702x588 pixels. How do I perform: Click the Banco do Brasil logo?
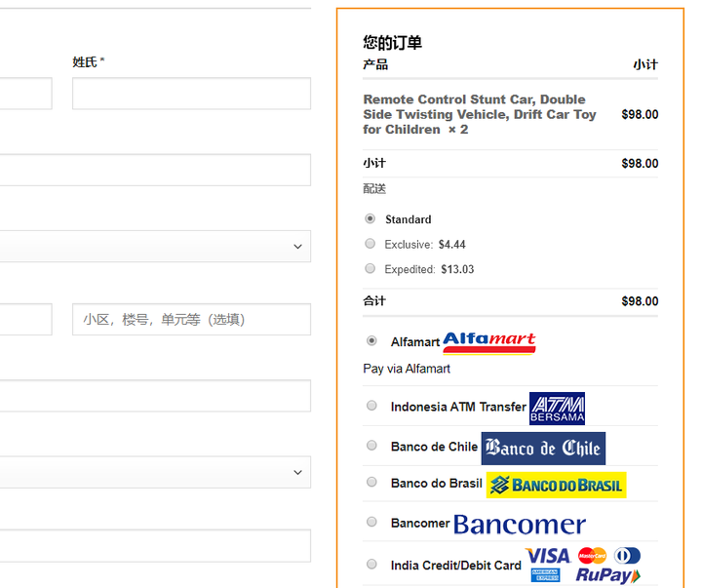[556, 485]
